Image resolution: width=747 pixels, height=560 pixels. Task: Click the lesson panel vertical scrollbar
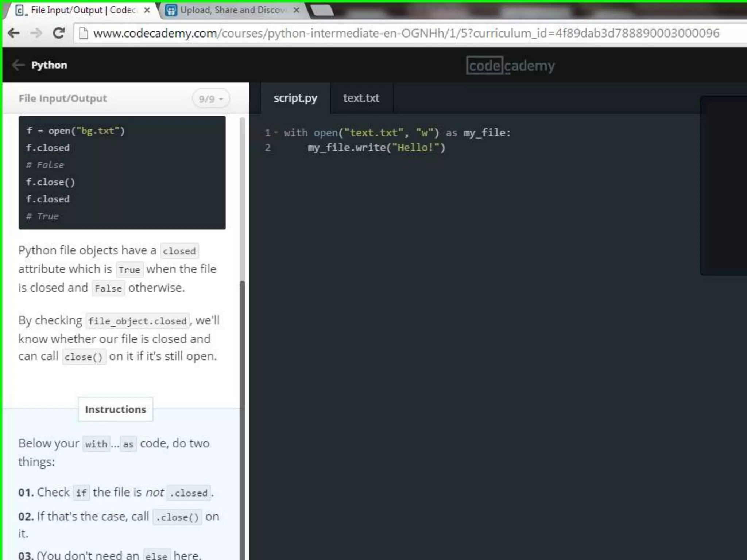(x=242, y=419)
